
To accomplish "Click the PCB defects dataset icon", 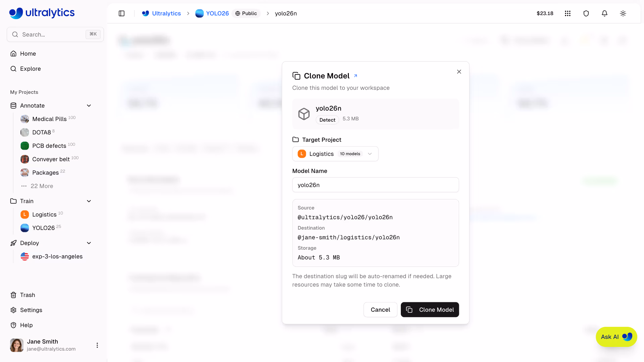I will click(24, 146).
